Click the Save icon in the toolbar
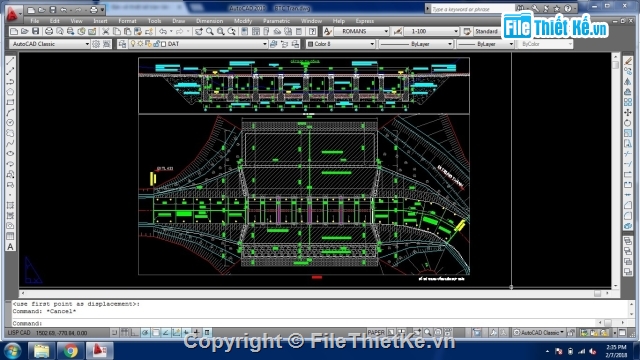640x360 pixels. pyautogui.click(x=36, y=31)
